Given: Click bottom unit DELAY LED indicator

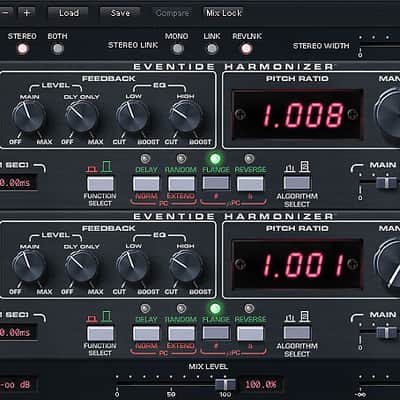Looking at the screenshot, I should point(145,308).
